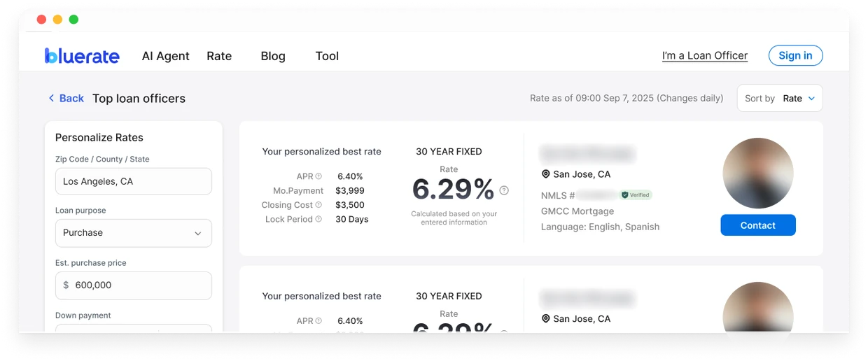868x361 pixels.
Task: Open the Rate navigation item
Action: tap(219, 56)
